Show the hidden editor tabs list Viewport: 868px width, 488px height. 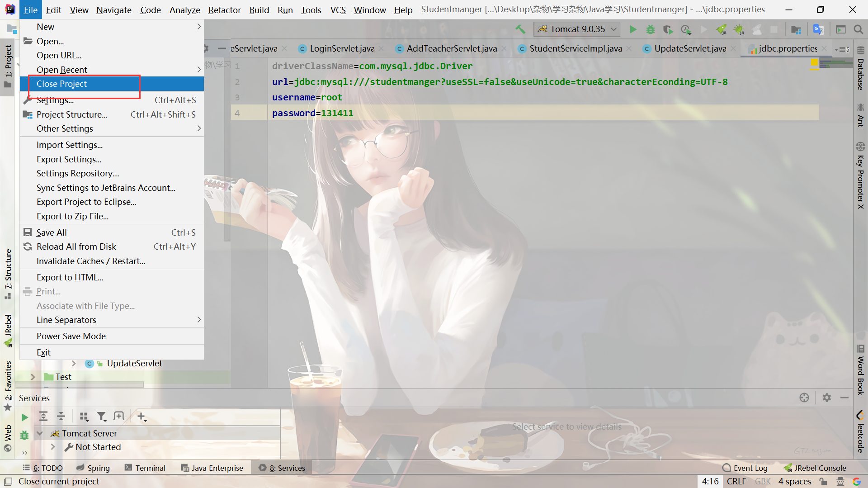[842, 49]
